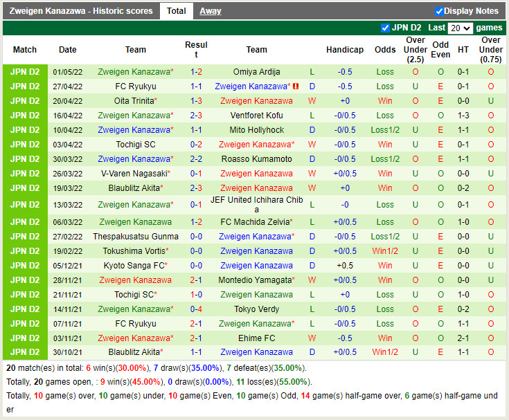
Task: Select Tochigi SC on 03/04/22 row
Action: point(136,145)
